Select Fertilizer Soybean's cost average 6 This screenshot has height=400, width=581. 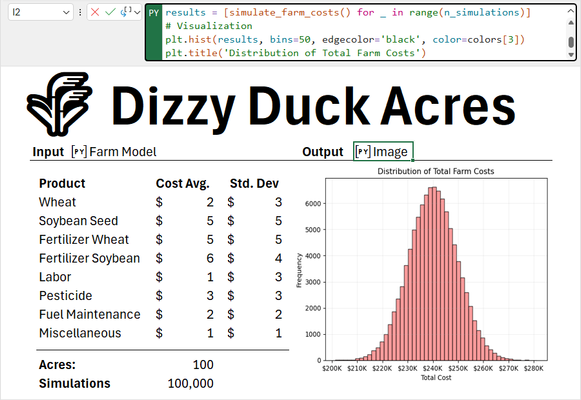click(x=210, y=258)
